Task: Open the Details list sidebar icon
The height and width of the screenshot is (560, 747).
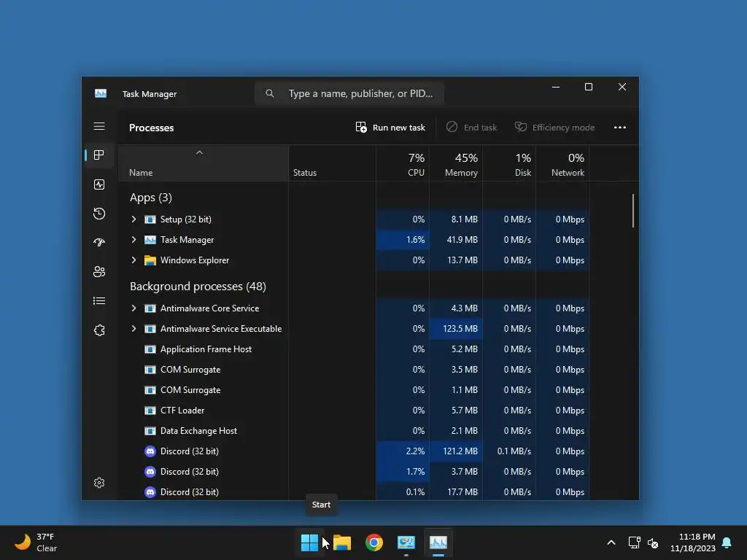Action: (99, 301)
